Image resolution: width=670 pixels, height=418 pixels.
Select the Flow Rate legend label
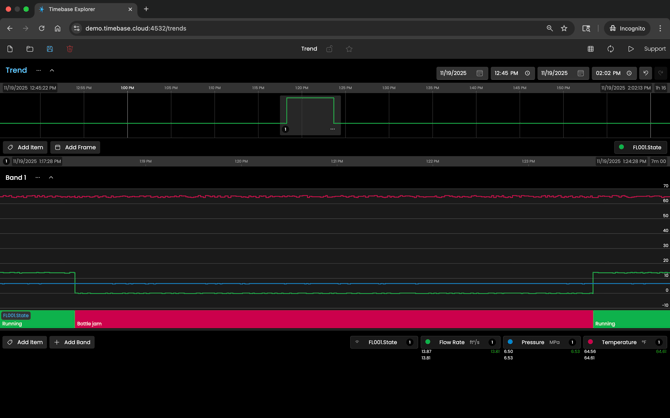point(452,342)
